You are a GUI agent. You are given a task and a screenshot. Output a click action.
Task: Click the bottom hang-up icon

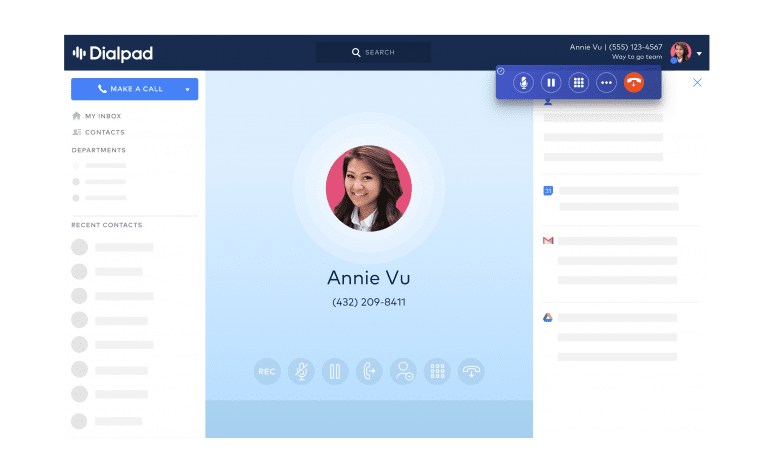click(471, 371)
